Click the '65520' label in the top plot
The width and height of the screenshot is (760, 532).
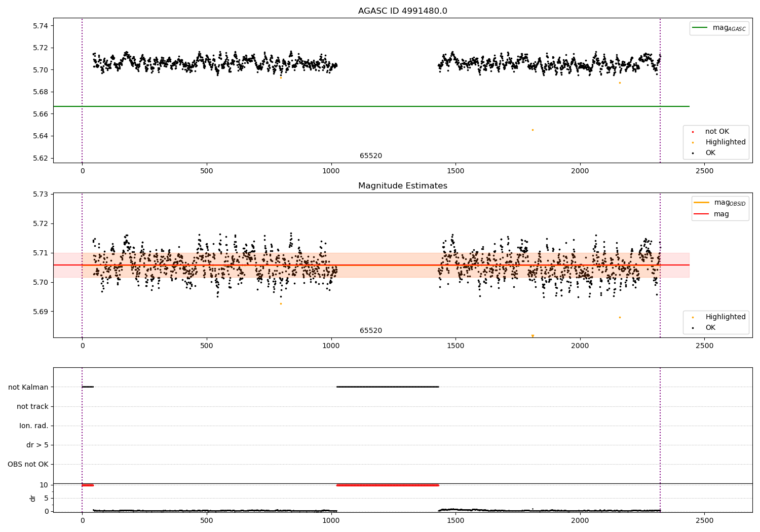click(371, 156)
